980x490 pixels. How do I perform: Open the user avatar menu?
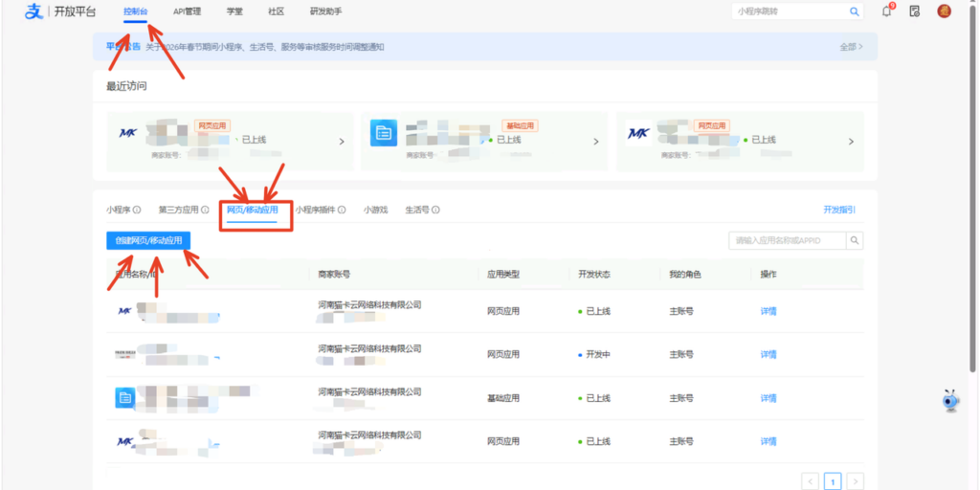click(944, 11)
